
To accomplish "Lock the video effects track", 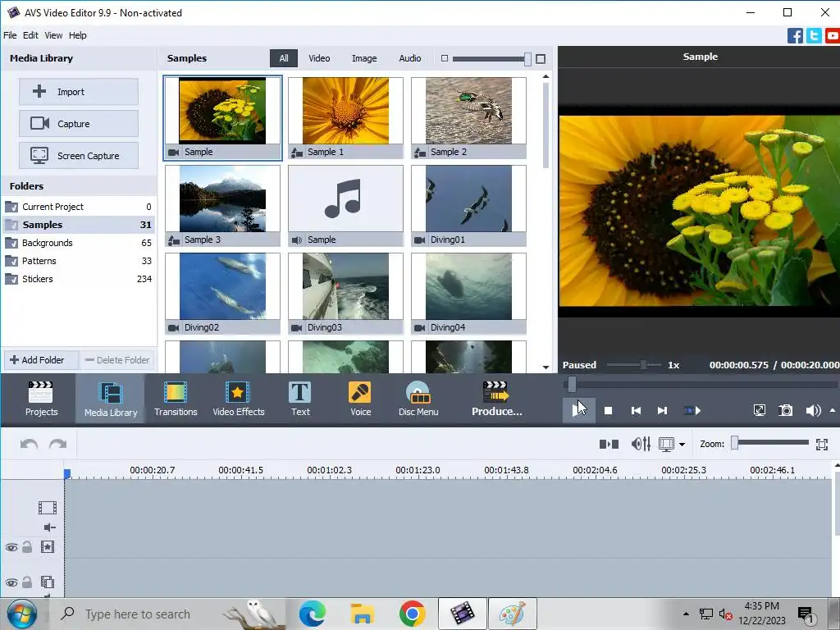I will click(x=27, y=547).
